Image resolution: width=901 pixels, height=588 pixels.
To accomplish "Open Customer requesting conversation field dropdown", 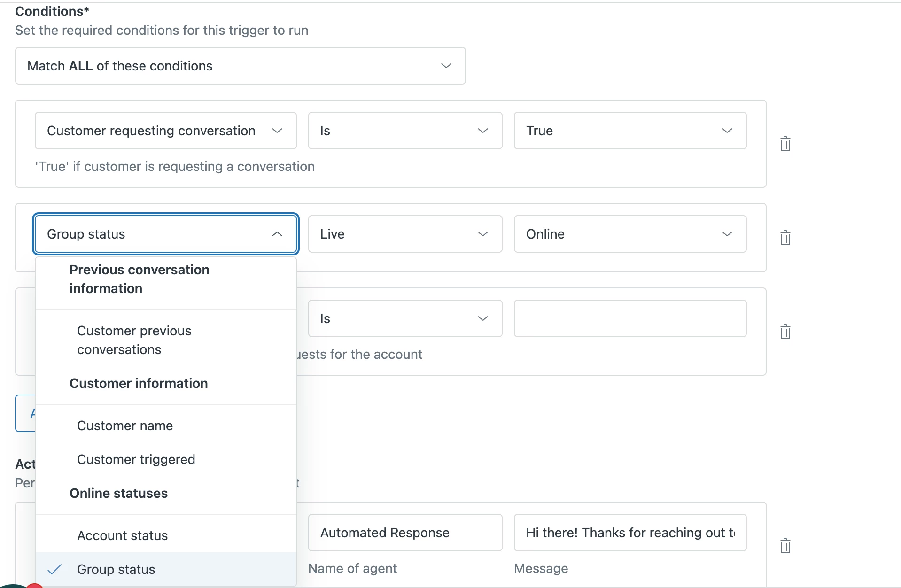I will pyautogui.click(x=165, y=131).
